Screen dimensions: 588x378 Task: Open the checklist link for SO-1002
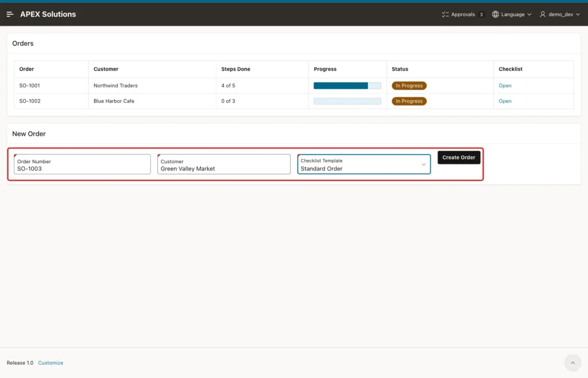click(x=505, y=101)
